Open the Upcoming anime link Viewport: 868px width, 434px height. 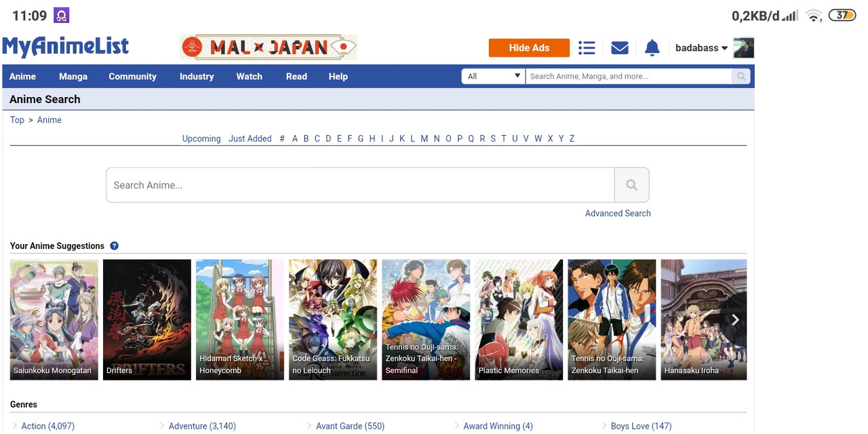(x=201, y=138)
